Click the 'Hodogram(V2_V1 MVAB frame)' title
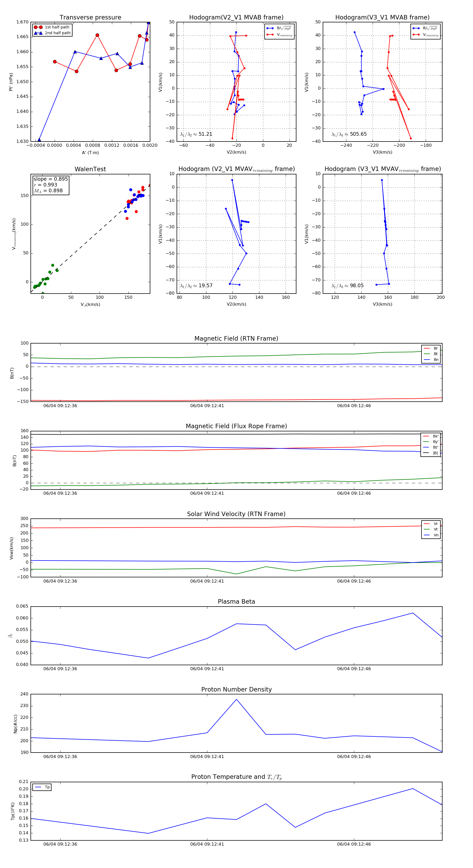Viewport: 473px width, 868px height. point(236,18)
